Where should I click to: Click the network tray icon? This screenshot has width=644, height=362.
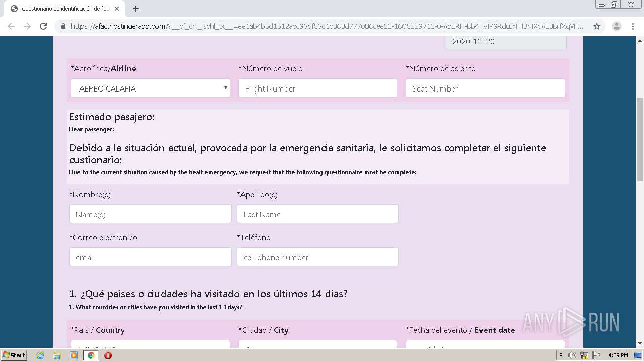(584, 355)
